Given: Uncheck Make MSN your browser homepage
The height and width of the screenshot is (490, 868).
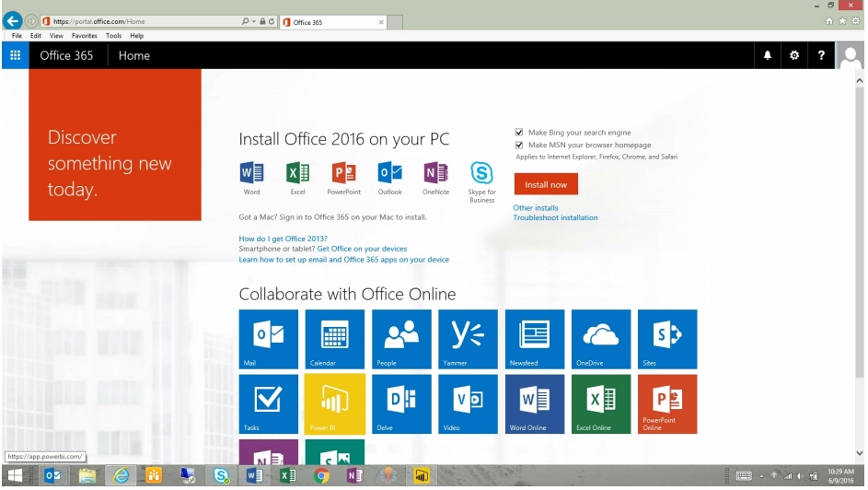Looking at the screenshot, I should point(519,146).
